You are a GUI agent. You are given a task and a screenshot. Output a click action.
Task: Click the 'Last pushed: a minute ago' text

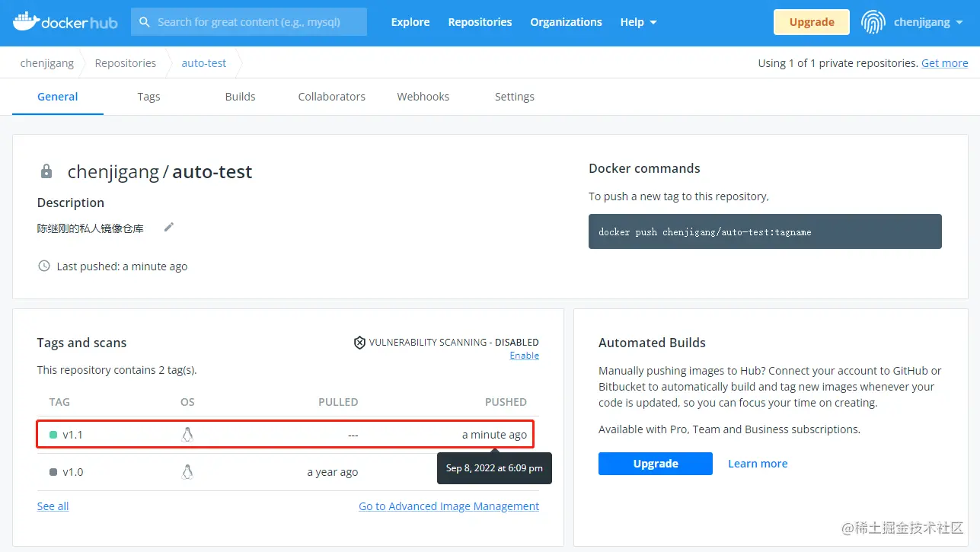pos(122,266)
